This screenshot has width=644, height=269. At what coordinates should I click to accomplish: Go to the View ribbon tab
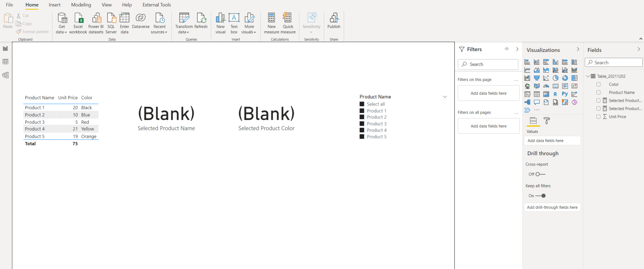click(107, 5)
